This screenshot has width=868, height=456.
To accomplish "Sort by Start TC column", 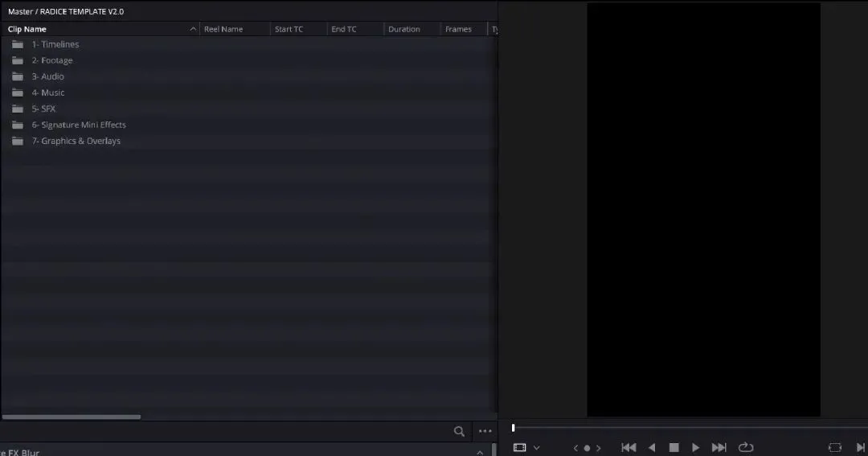I will point(289,29).
